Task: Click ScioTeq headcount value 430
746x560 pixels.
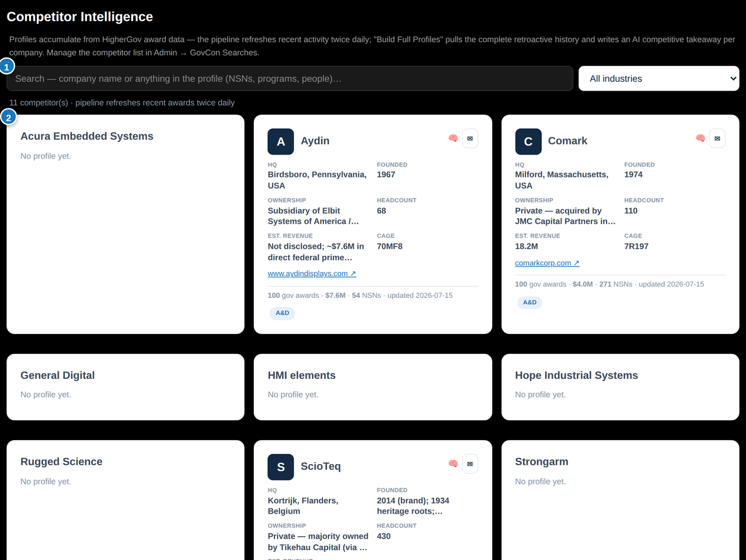Action: (384, 536)
